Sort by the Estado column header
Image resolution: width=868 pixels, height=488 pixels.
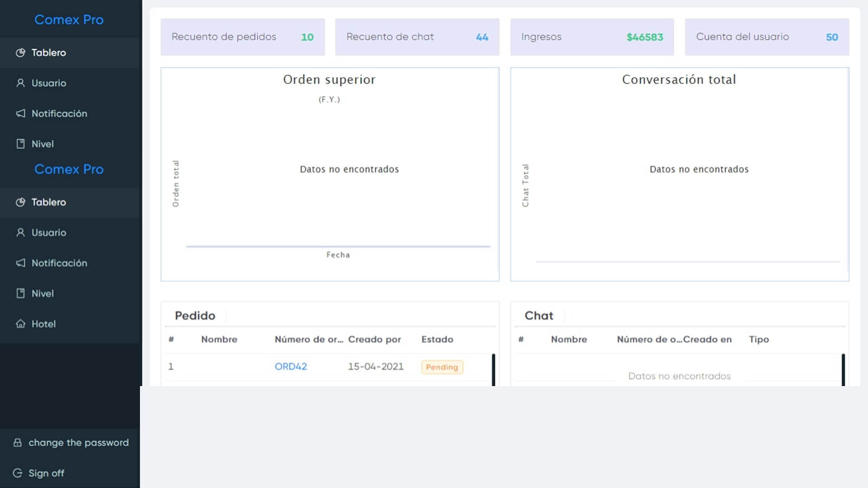437,339
